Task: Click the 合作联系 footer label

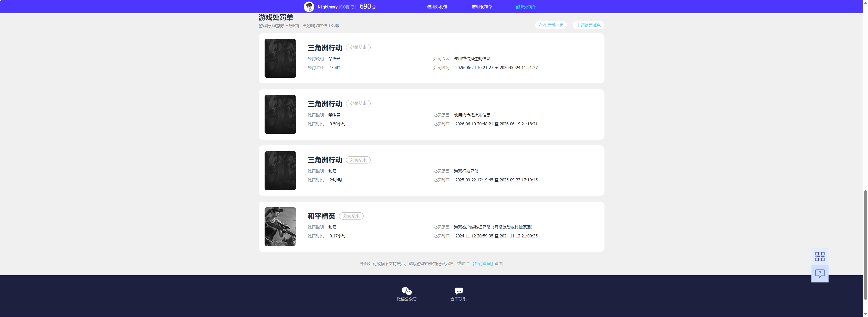Action: [x=458, y=299]
